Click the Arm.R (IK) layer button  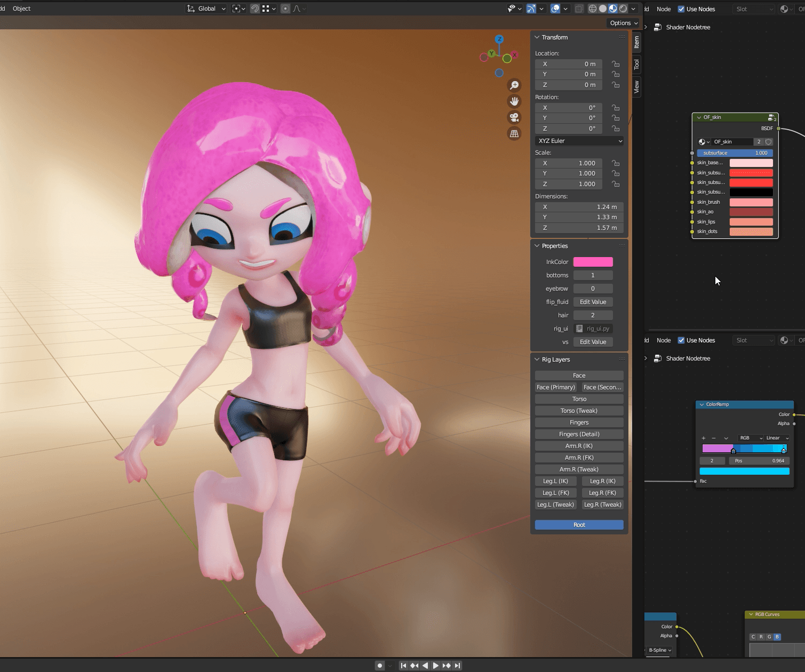(579, 446)
